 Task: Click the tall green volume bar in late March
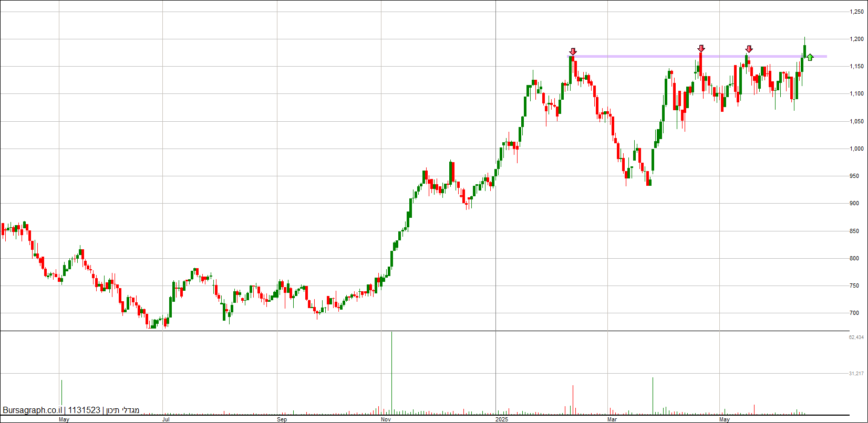click(x=653, y=395)
